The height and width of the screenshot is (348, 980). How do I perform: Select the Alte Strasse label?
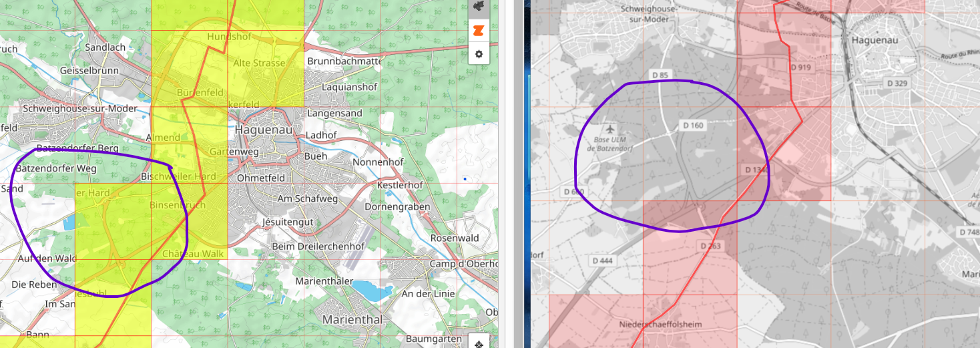(259, 63)
